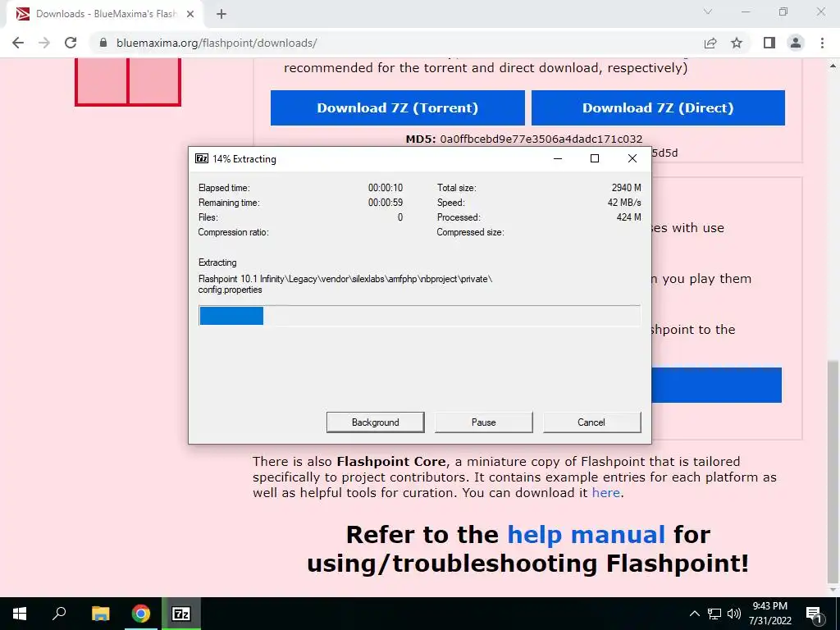Click the partially hidden blue download button

click(x=716, y=385)
